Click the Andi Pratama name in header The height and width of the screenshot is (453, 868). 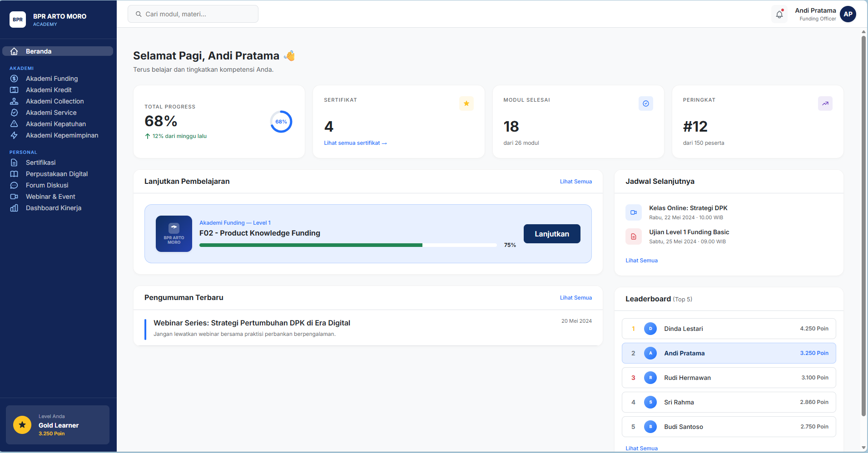coord(815,10)
